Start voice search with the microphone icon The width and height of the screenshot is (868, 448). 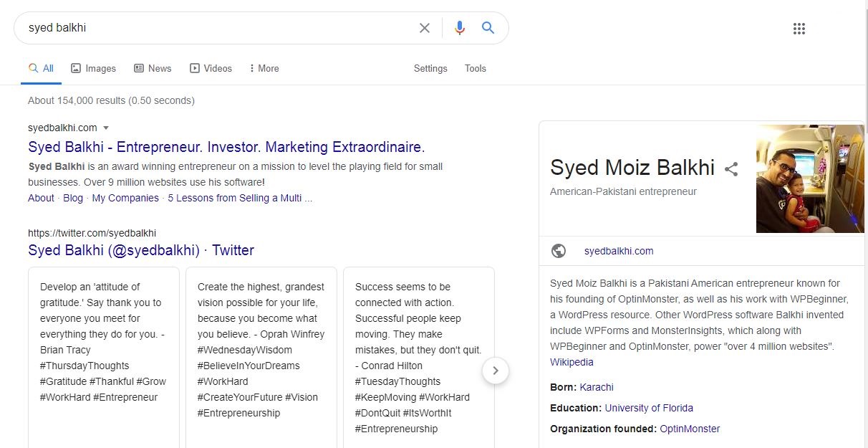(x=459, y=28)
